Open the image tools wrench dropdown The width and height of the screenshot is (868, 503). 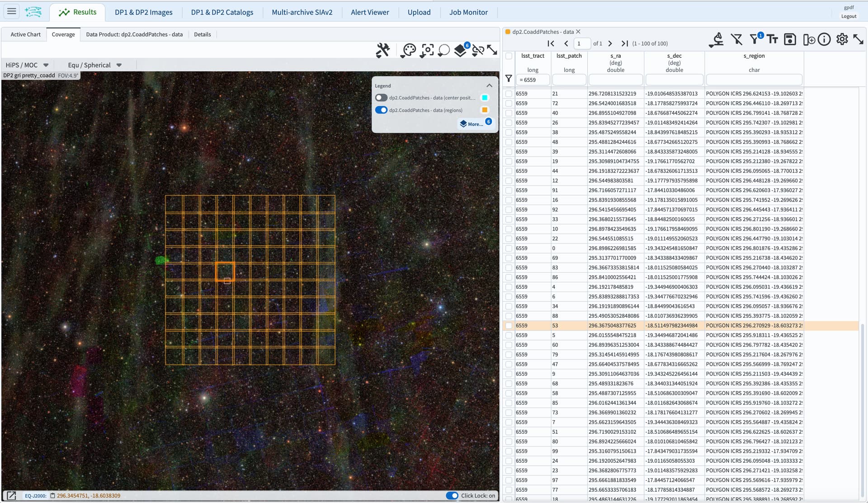point(383,50)
